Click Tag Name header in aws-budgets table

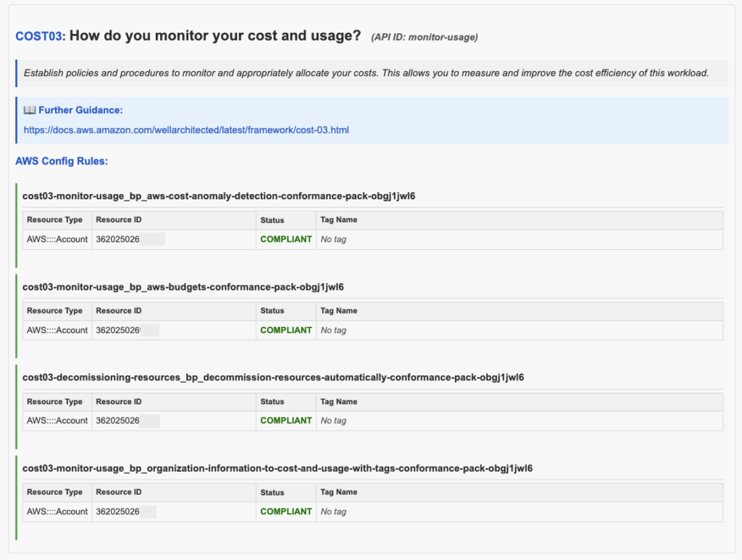point(339,311)
